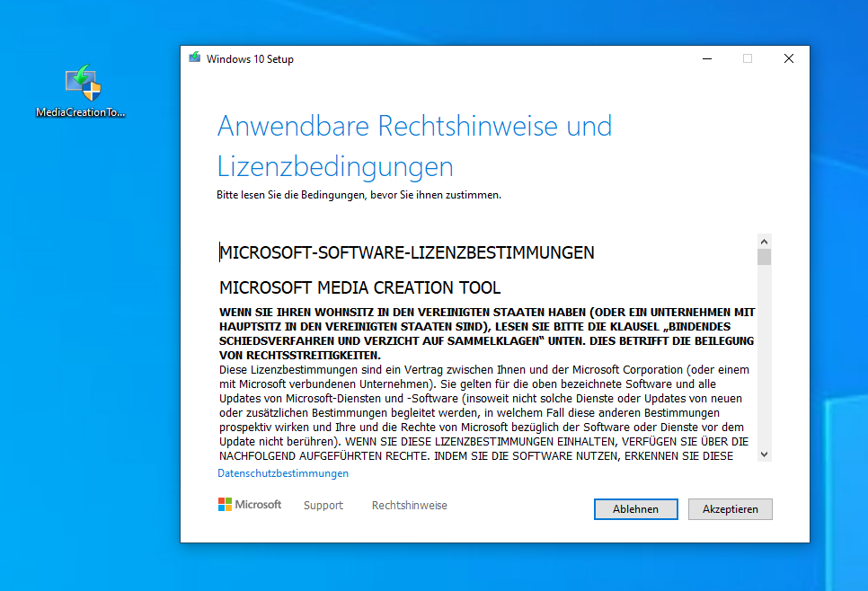Open the Support link
This screenshot has width=868, height=591.
323,506
